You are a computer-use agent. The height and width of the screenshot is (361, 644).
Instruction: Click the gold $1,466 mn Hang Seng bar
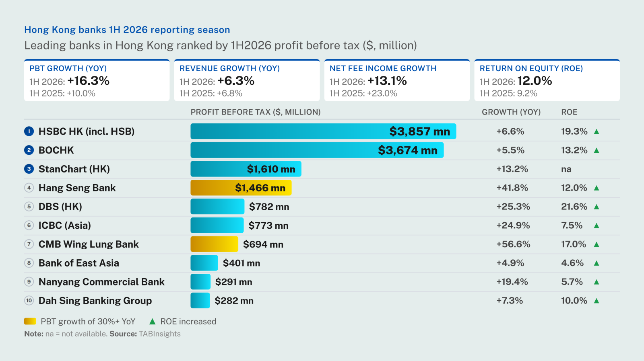coord(241,188)
